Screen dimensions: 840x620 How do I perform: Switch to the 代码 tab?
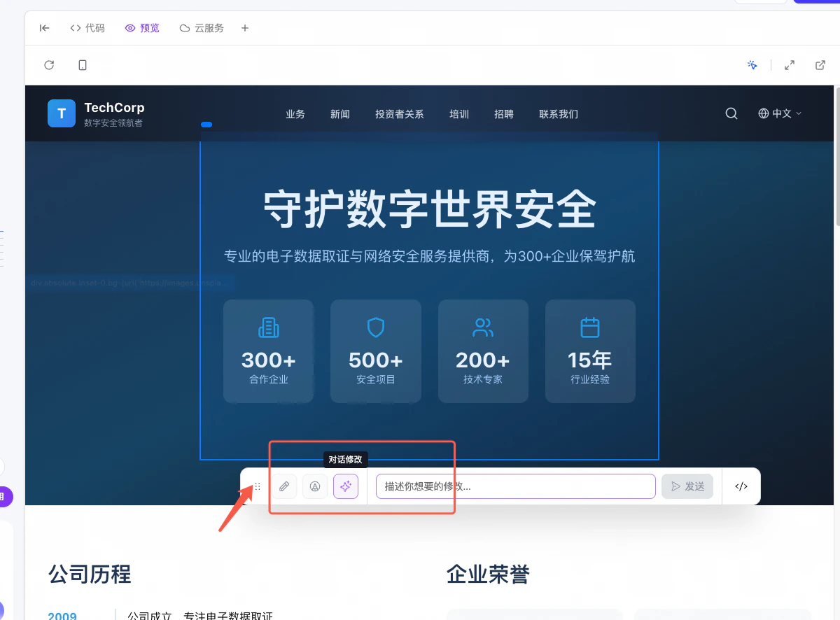click(87, 28)
